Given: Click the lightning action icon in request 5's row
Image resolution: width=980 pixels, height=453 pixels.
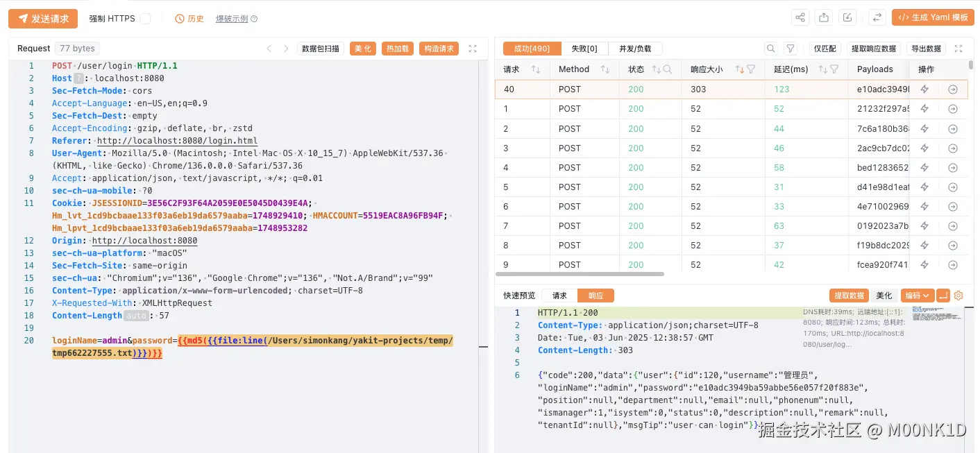Looking at the screenshot, I should [x=924, y=187].
